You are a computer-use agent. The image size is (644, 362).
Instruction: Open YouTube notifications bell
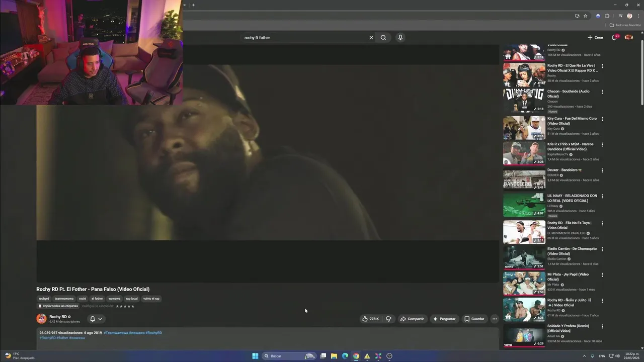pyautogui.click(x=614, y=37)
